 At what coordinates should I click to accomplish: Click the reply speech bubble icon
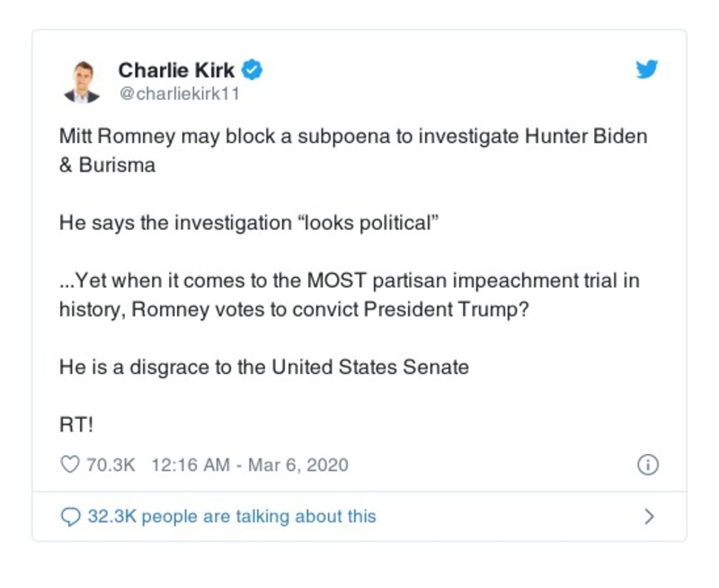click(70, 516)
